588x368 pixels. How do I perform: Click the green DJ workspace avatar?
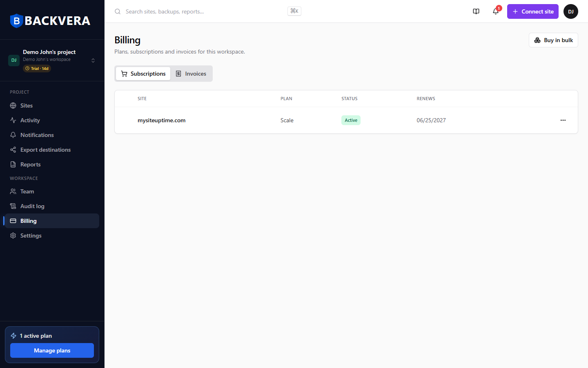[x=14, y=60]
